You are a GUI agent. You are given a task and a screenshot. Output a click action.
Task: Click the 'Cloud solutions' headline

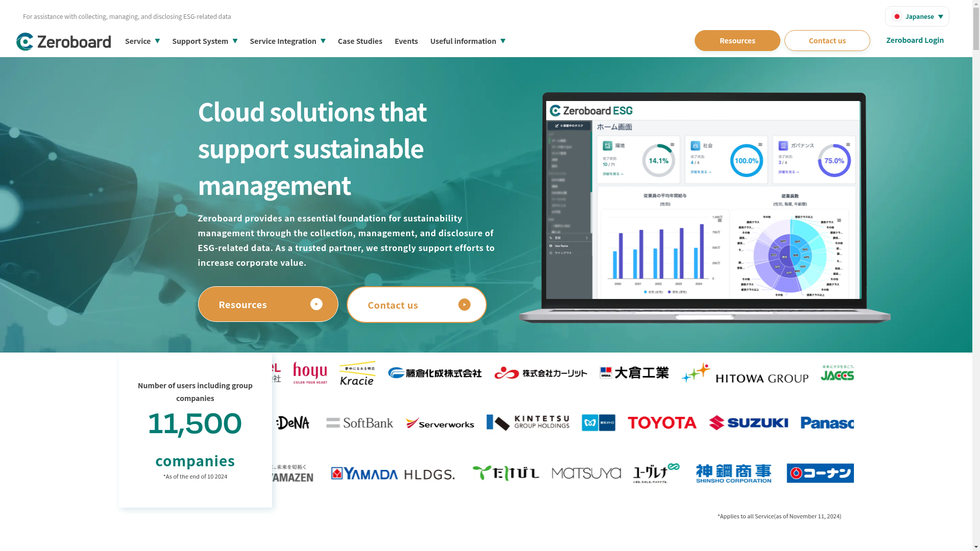(x=312, y=148)
